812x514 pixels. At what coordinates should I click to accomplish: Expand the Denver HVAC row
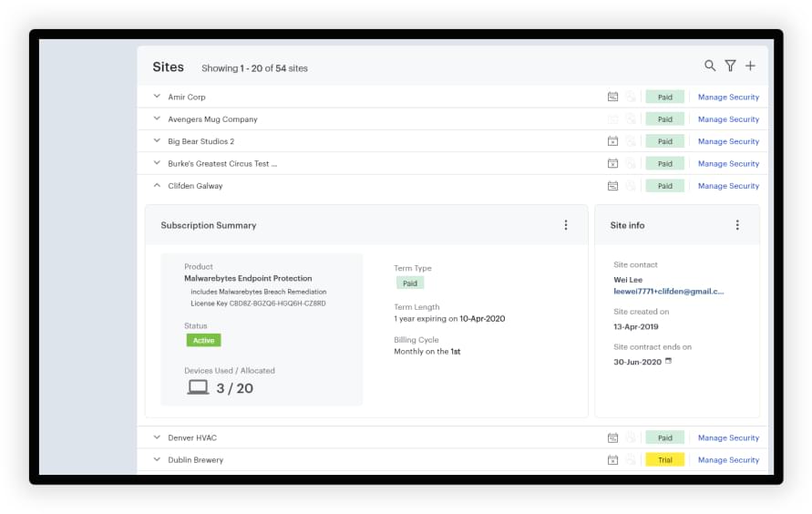pos(157,437)
